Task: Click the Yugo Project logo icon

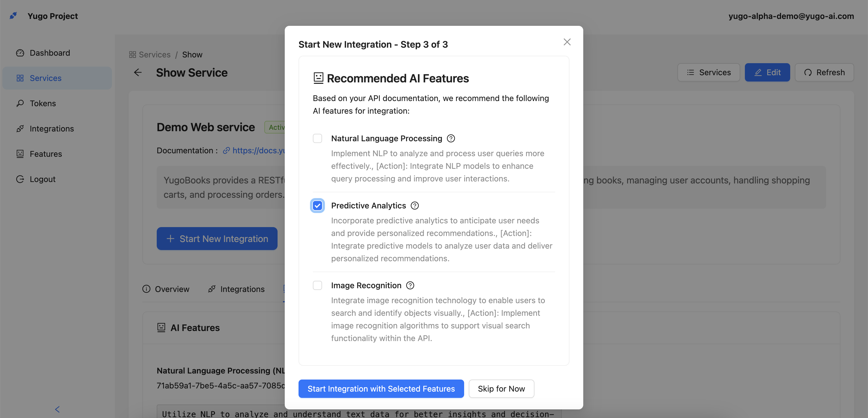Action: [13, 16]
